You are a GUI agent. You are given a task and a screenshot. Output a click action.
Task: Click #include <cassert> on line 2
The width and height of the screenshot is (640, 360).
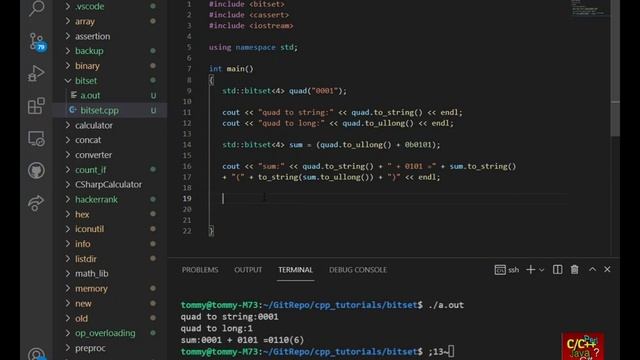point(249,15)
